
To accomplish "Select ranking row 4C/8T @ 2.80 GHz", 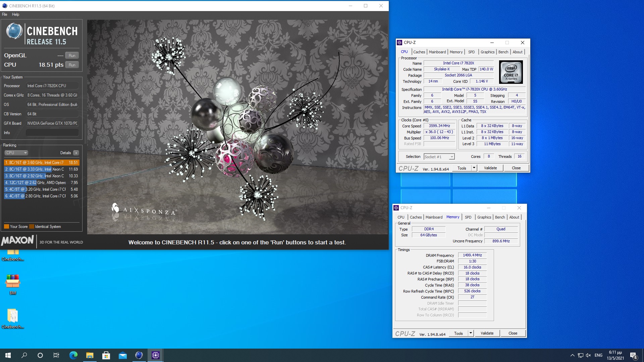I will pyautogui.click(x=42, y=196).
